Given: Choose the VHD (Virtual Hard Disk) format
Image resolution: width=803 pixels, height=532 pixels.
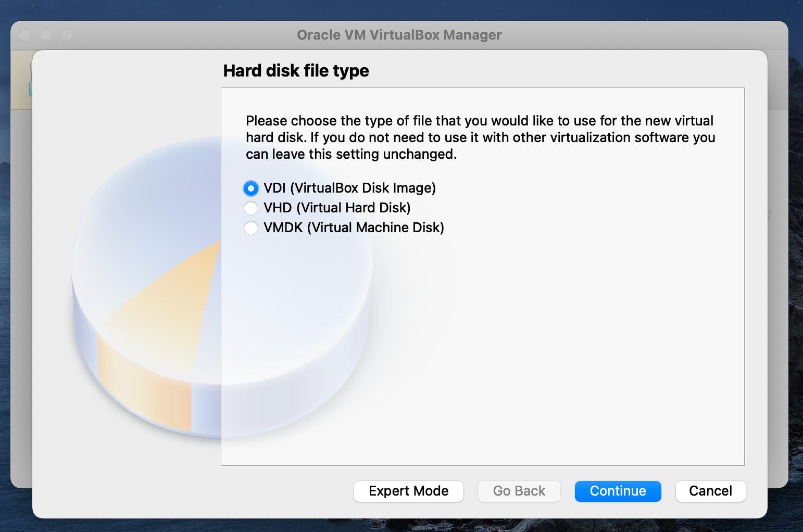Looking at the screenshot, I should pos(250,208).
